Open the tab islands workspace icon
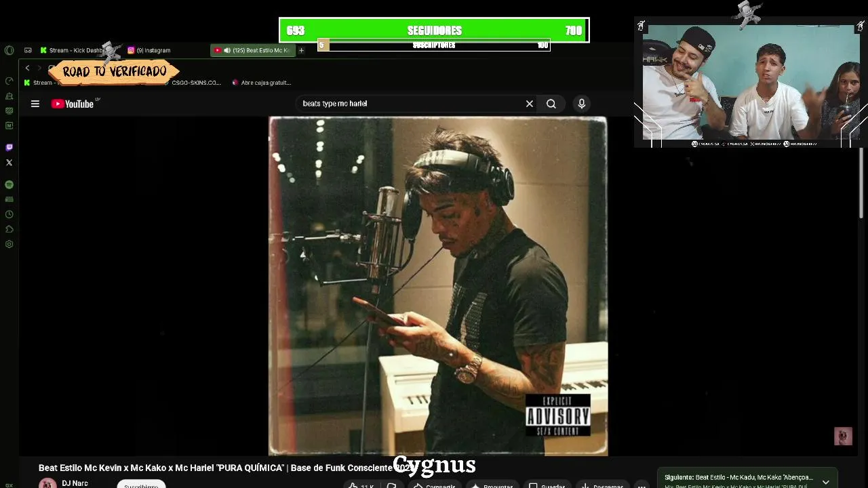 click(x=28, y=50)
